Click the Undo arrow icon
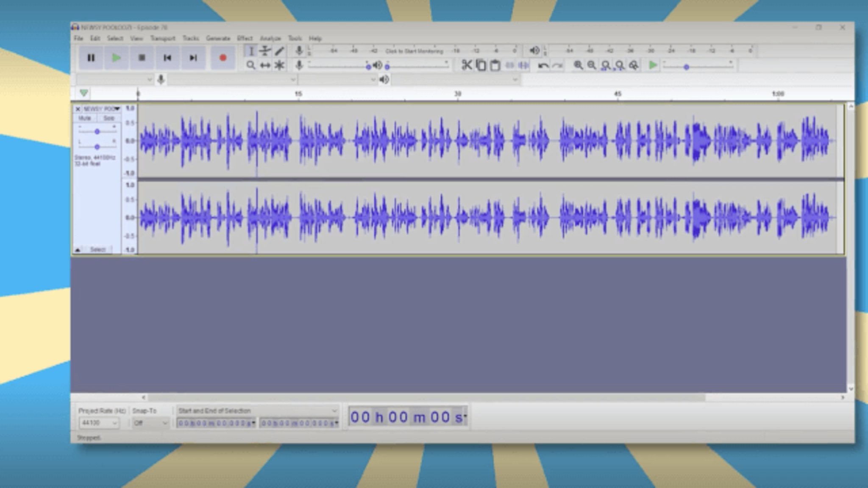The image size is (868, 488). (542, 65)
